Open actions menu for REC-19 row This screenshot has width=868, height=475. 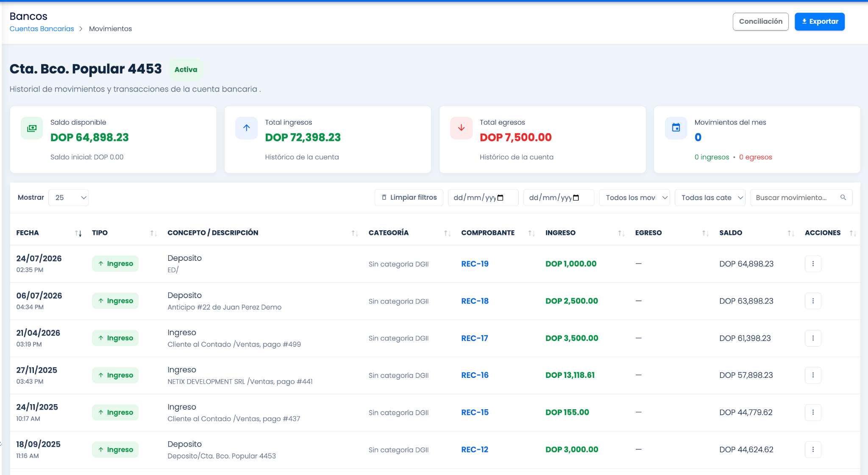click(813, 264)
